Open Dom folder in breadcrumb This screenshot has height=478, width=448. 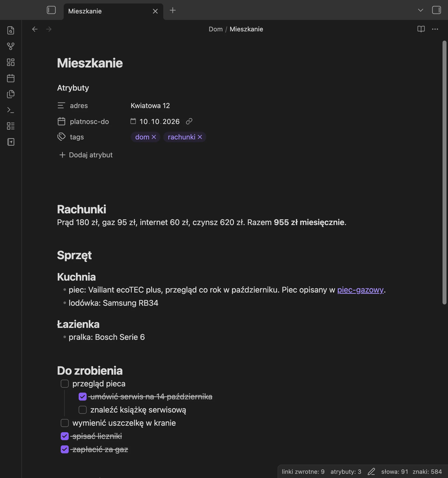[x=216, y=29]
